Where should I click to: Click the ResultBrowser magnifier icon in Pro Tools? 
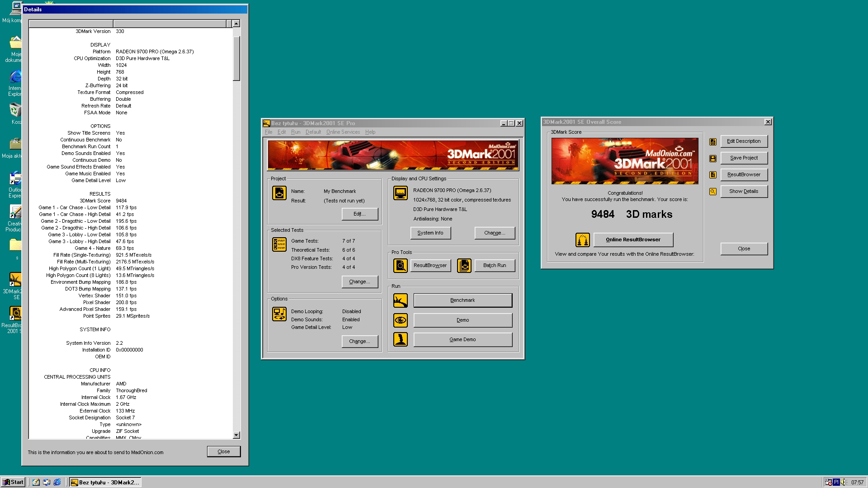[x=400, y=266]
